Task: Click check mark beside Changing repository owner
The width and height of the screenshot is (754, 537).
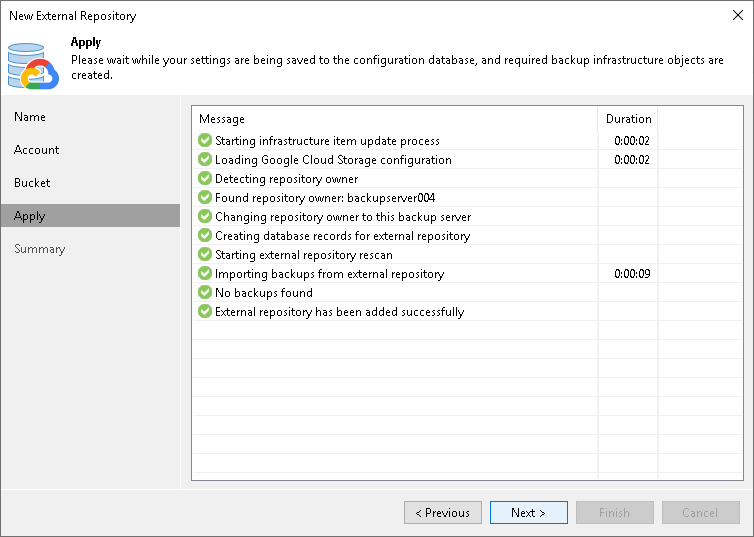Action: (x=205, y=216)
